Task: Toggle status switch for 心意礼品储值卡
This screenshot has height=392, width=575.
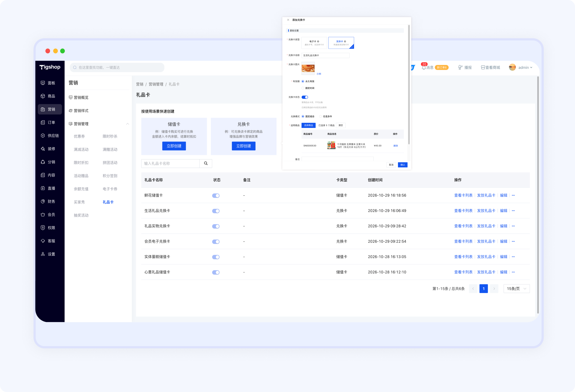Action: pos(216,272)
